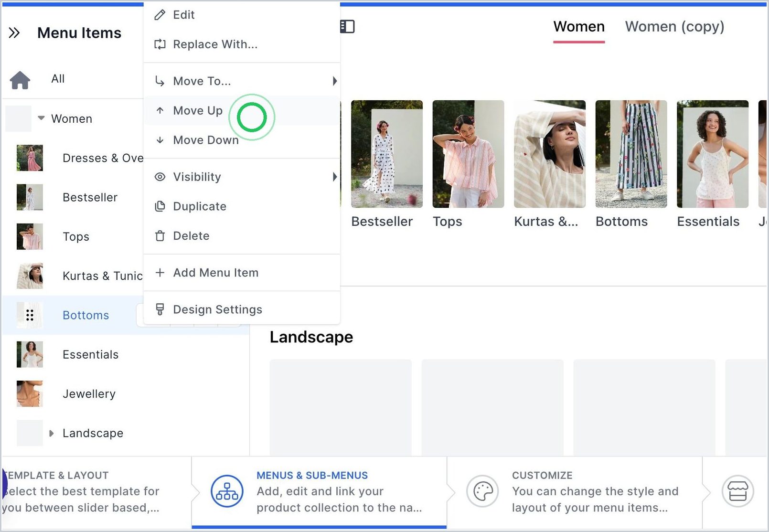Expand the Landscape tree node
This screenshot has height=532, width=769.
pos(52,433)
